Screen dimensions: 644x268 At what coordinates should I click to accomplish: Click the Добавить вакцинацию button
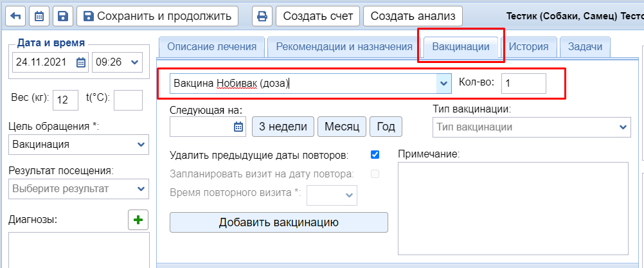pos(278,222)
